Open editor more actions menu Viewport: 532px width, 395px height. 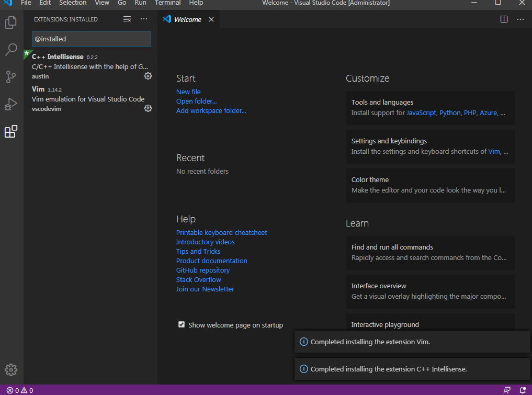point(520,19)
